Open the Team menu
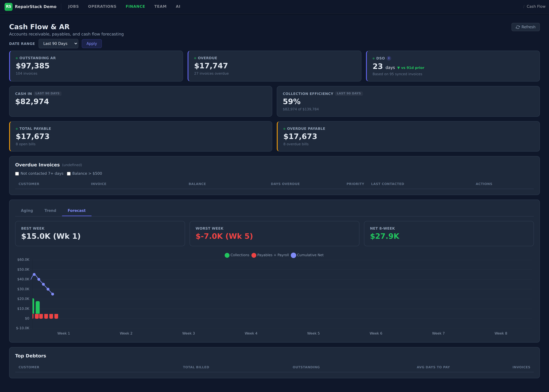Image resolution: width=549 pixels, height=392 pixels. [x=160, y=7]
